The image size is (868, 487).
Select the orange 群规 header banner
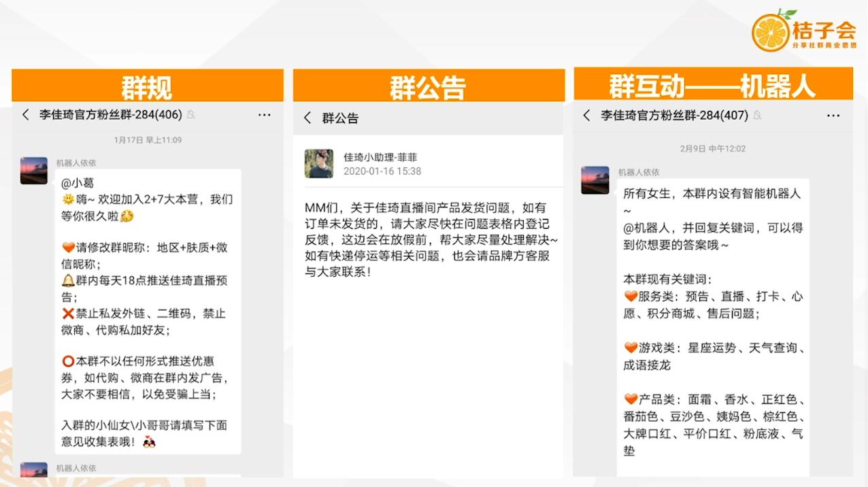point(147,86)
